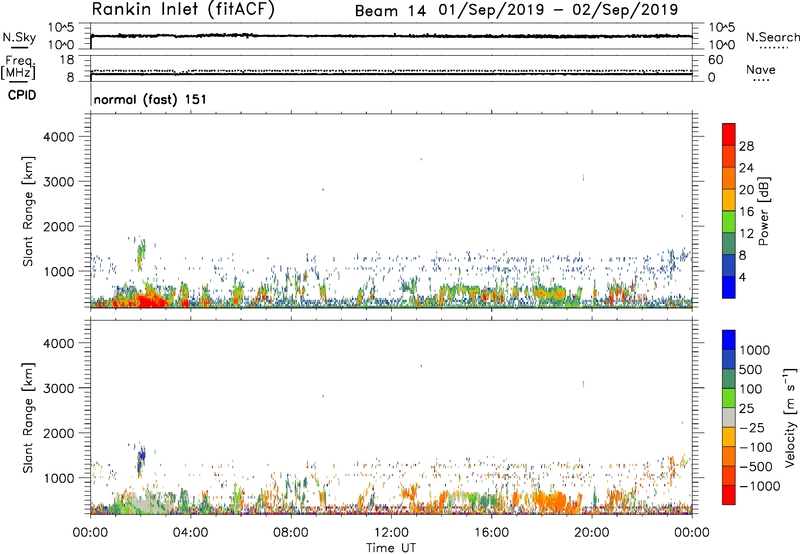800x554 pixels.
Task: Click the date range 01/Sep/2019 – 02/Sep/2019
Action: tap(558, 10)
